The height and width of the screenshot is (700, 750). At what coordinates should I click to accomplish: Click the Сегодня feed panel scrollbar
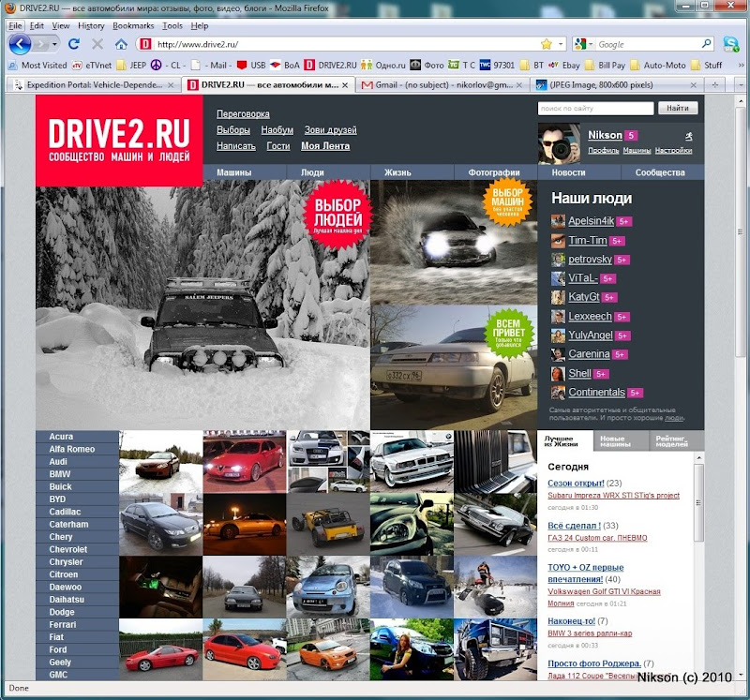point(698,502)
